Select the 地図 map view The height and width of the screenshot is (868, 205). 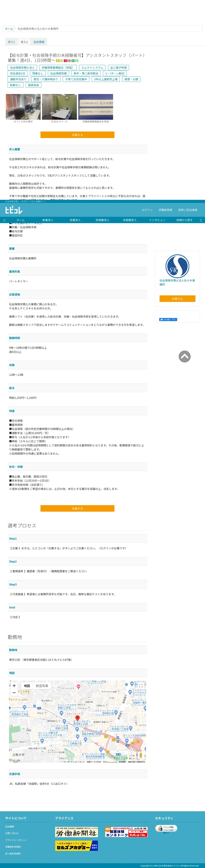pos(27,686)
